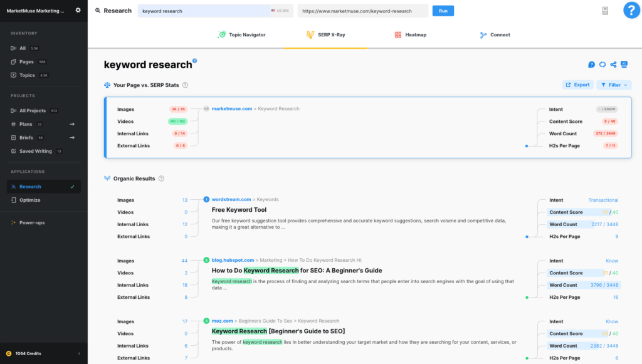Viewport: 642px width, 364px height.
Task: Click the 7 / 11 H2s Per Page badge
Action: (x=611, y=145)
